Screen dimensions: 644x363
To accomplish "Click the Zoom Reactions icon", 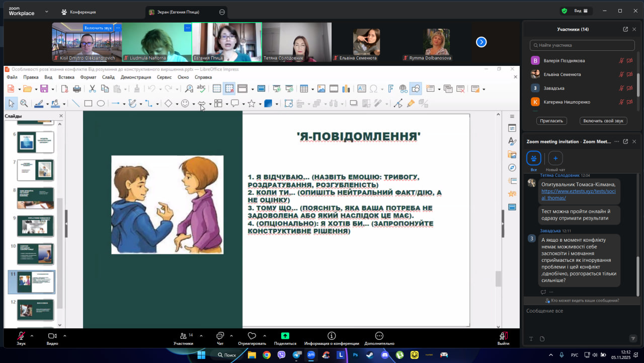I will coord(252,336).
